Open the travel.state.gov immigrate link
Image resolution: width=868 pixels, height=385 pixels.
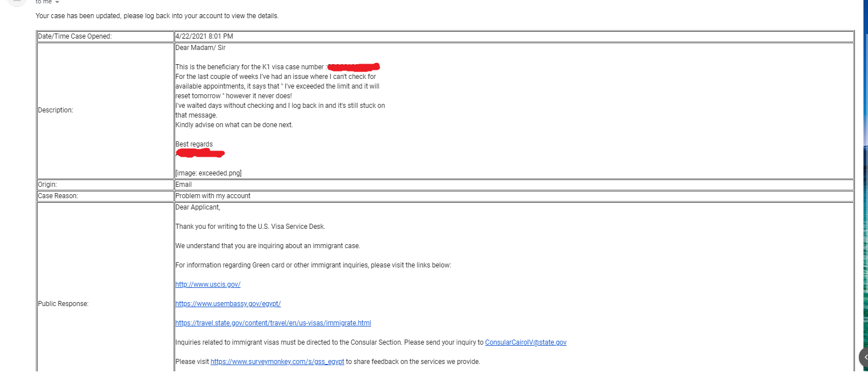pyautogui.click(x=273, y=323)
